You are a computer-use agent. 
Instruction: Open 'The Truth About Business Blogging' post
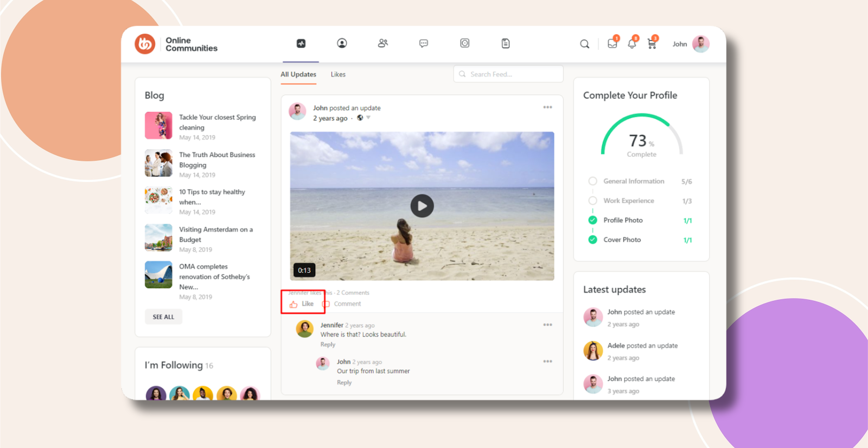217,160
